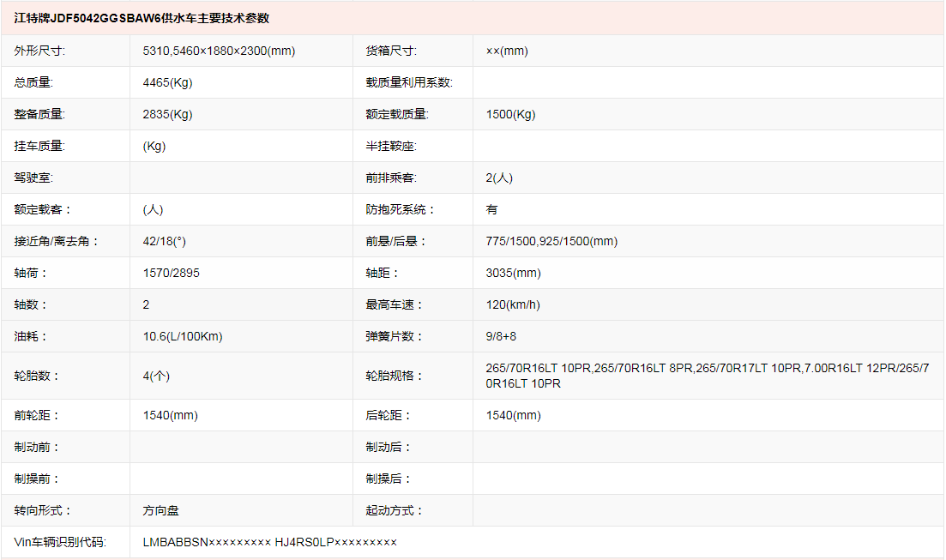Select the 外形尺寸 value 5310,5460×1880×2300(mm)
Image resolution: width=946 pixels, height=560 pixels.
219,51
